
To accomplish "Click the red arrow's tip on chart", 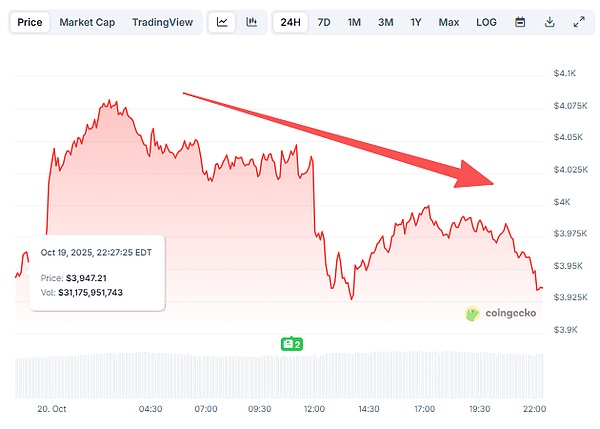I will tap(493, 181).
